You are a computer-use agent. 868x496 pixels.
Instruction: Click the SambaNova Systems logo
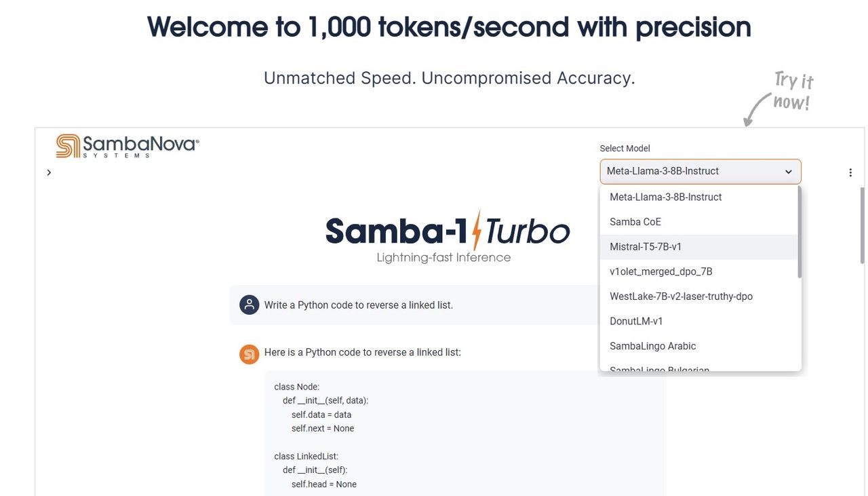click(x=127, y=146)
